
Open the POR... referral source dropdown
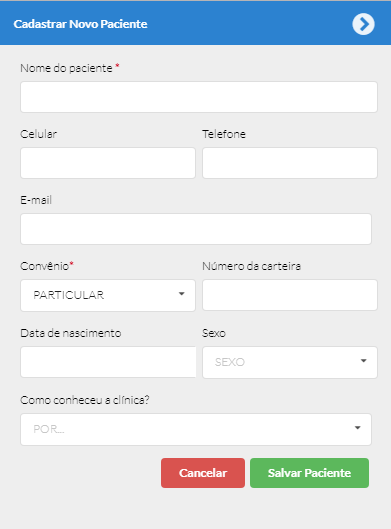point(196,429)
